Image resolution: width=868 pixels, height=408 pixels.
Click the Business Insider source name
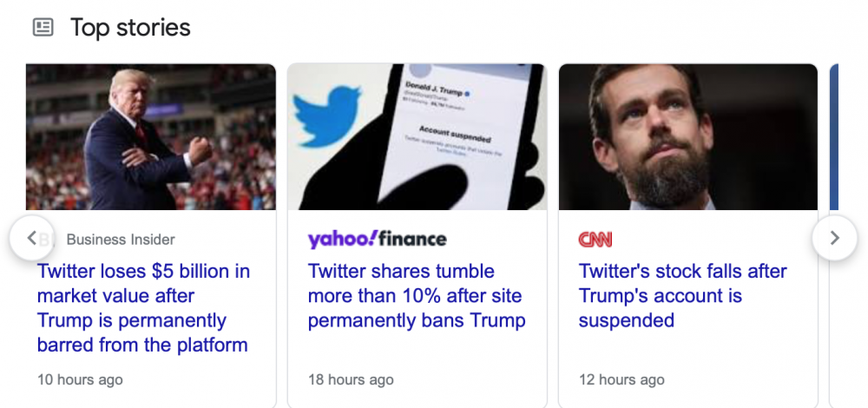click(121, 240)
